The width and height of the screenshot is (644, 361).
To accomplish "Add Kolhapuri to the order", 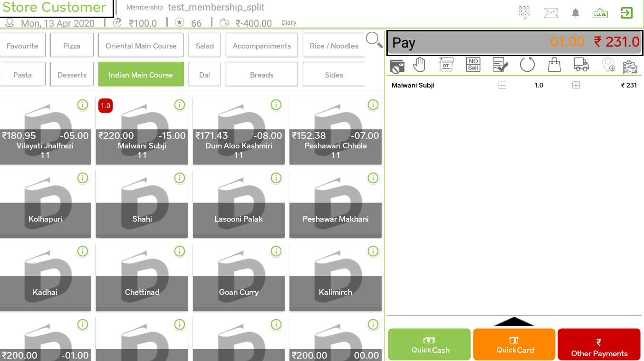I will click(46, 204).
